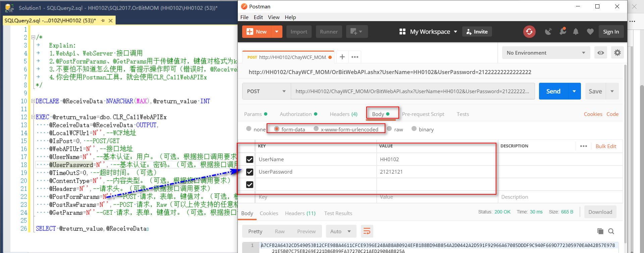Image resolution: width=644 pixels, height=253 pixels.
Task: Select the form-data radio button
Action: (x=277, y=129)
